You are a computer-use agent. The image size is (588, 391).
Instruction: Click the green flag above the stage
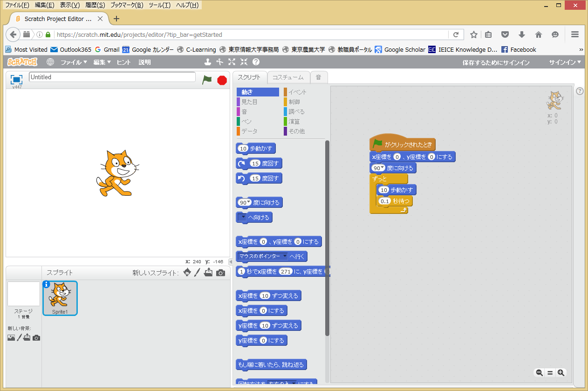207,80
